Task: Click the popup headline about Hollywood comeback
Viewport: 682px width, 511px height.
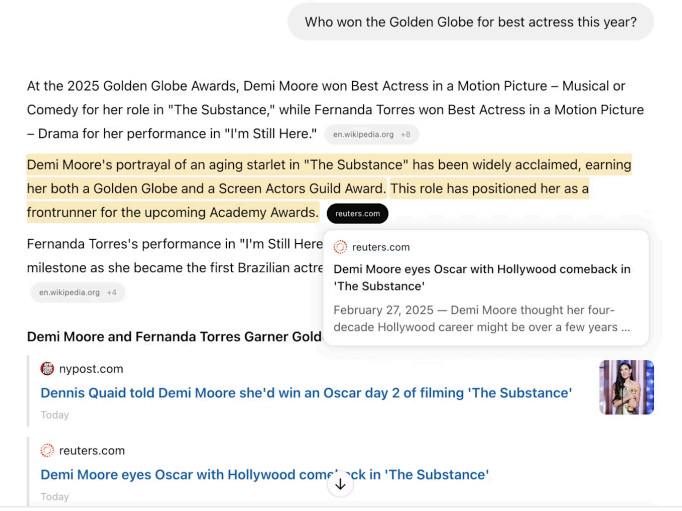Action: click(482, 277)
